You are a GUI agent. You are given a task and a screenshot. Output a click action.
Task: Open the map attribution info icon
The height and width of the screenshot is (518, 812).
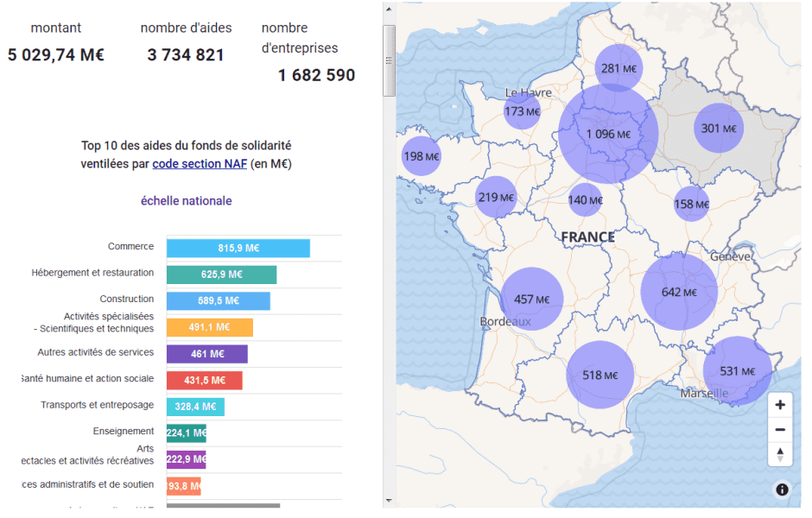(782, 490)
